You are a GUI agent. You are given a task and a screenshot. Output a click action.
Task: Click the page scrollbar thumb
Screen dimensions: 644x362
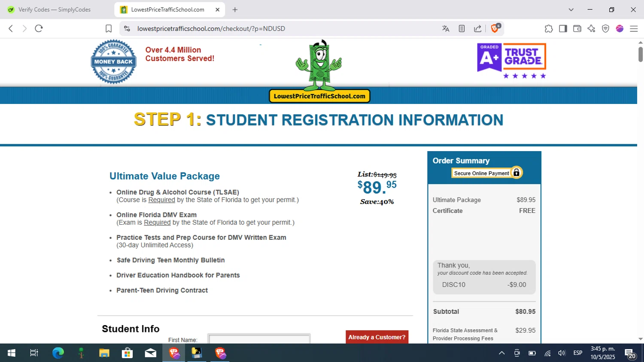(x=641, y=55)
